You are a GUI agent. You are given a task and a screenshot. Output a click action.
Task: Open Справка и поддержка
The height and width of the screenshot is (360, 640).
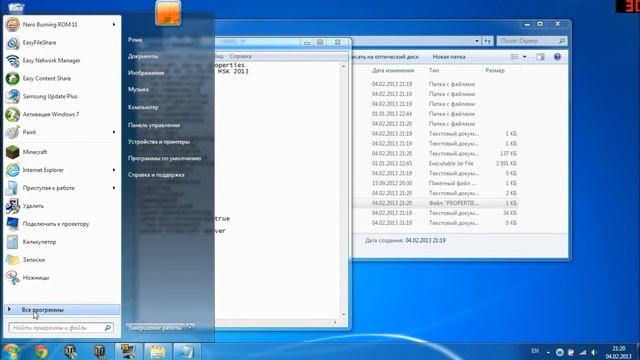click(156, 175)
